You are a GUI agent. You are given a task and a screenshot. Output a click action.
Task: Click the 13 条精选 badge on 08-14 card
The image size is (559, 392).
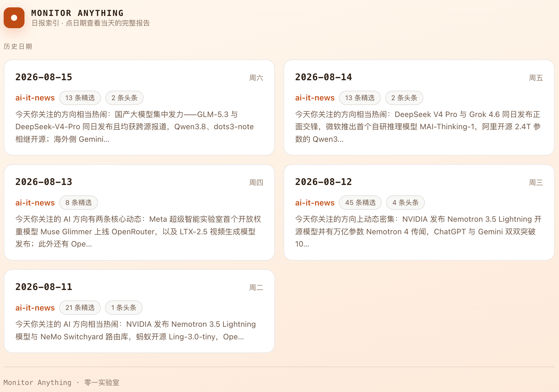(x=360, y=98)
